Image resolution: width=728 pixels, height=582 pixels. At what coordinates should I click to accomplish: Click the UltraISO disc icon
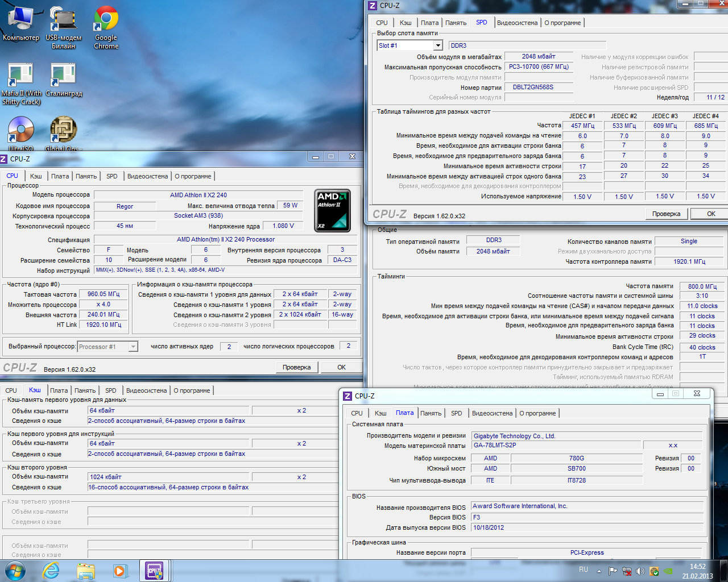pos(20,130)
